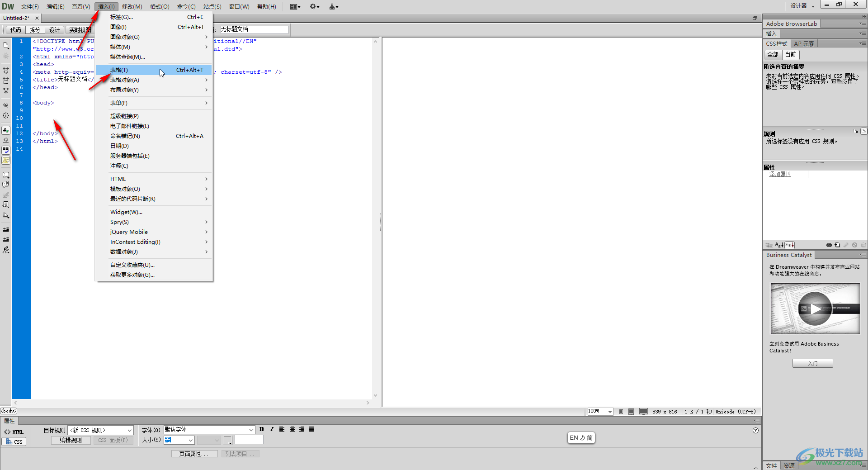
Task: Switch to AP 元素 tab
Action: click(804, 43)
